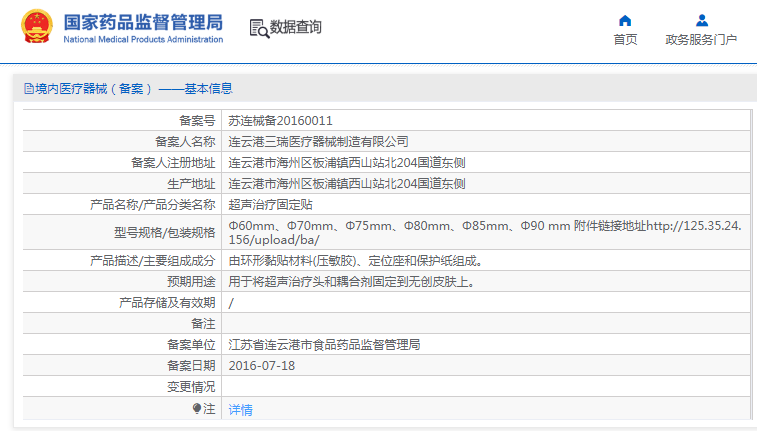Click the 备案人注册地址 label
Image resolution: width=757 pixels, height=431 pixels.
click(173, 163)
